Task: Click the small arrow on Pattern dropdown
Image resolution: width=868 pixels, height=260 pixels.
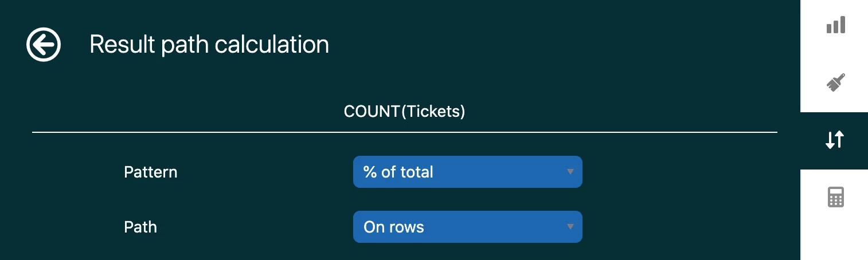Action: click(570, 172)
